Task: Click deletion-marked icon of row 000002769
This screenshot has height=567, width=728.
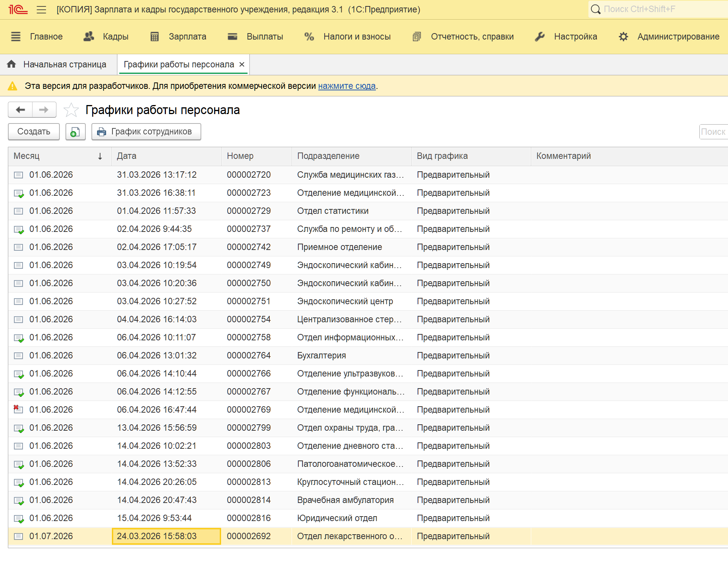Action: pyautogui.click(x=18, y=409)
